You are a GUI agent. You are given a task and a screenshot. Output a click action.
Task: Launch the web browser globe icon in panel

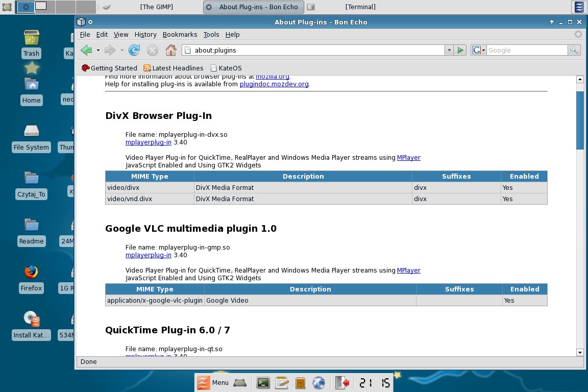tap(318, 383)
